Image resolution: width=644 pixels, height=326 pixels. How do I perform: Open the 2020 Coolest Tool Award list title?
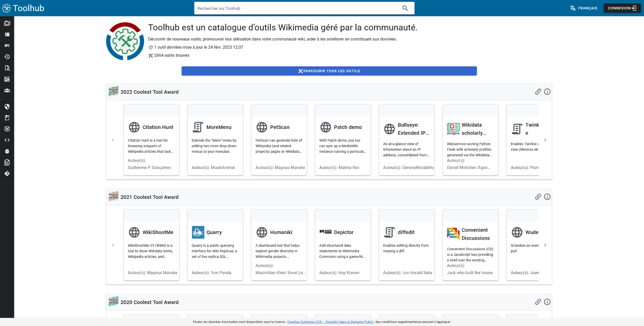click(150, 302)
